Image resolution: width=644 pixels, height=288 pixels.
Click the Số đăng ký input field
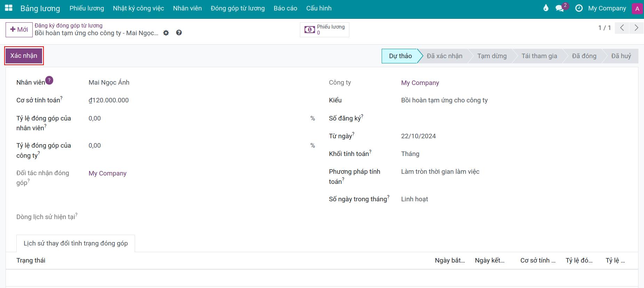[514, 118]
